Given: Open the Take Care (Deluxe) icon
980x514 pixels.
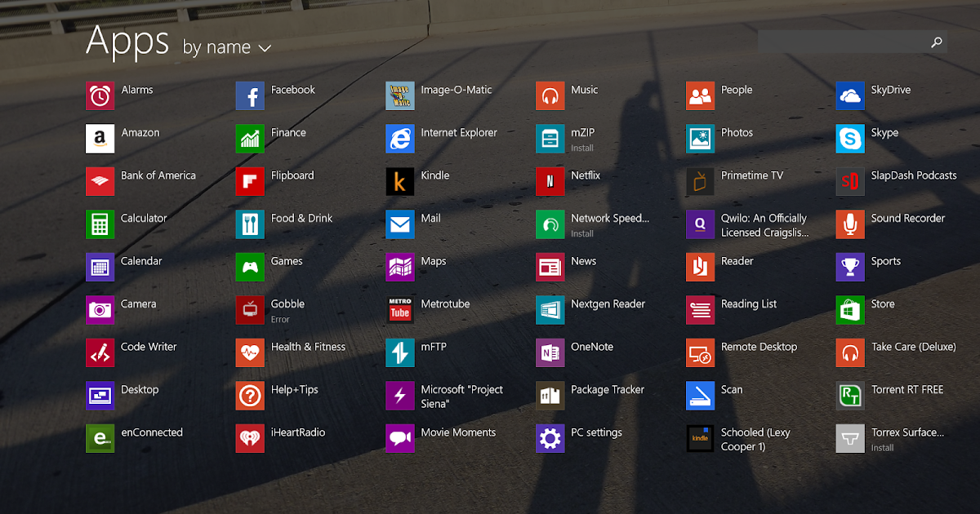Looking at the screenshot, I should [x=850, y=352].
